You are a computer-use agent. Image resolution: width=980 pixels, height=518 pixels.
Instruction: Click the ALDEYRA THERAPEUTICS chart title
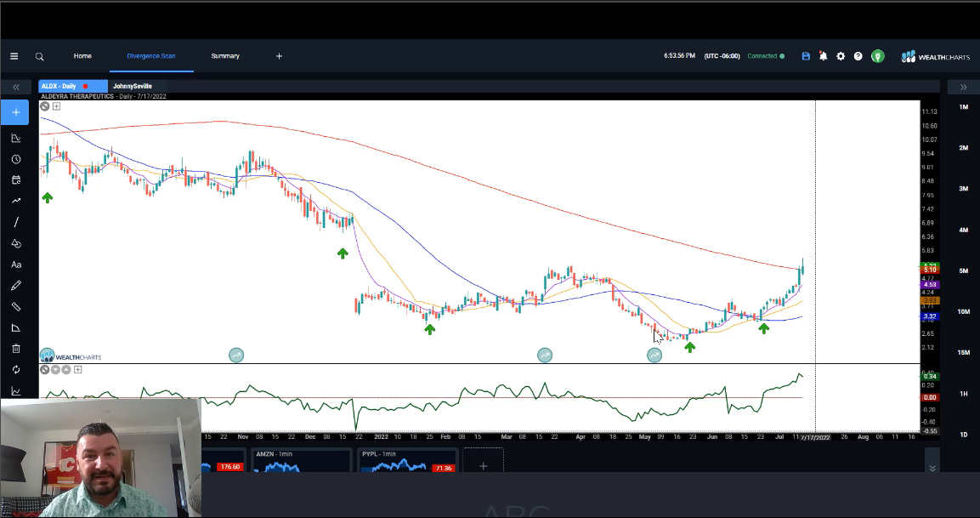coord(77,96)
